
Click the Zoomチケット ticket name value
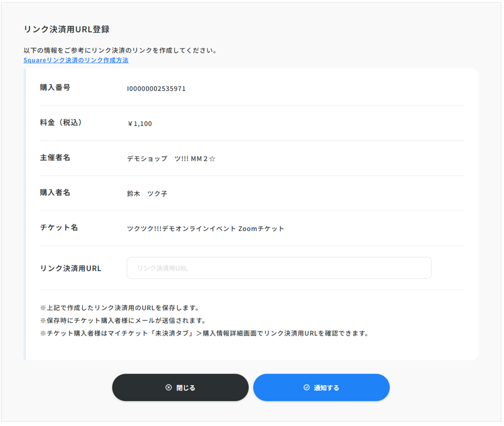click(x=205, y=229)
